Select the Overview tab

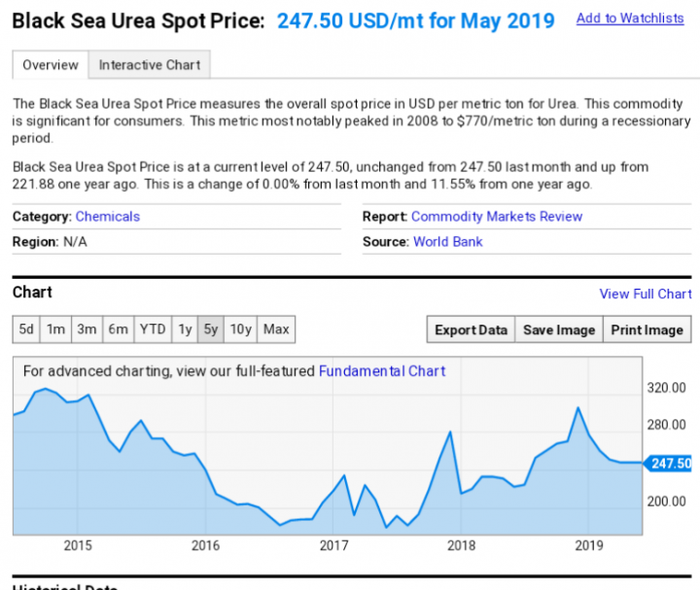click(x=51, y=65)
